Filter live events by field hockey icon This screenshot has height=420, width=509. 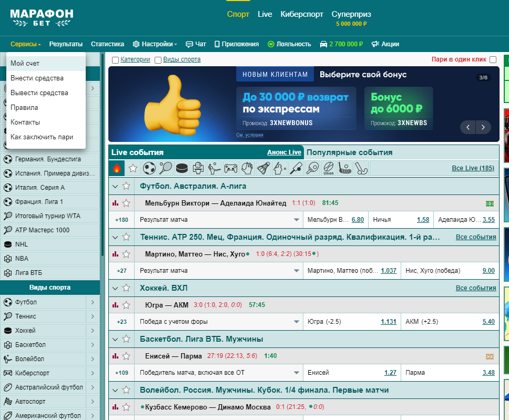click(x=361, y=168)
